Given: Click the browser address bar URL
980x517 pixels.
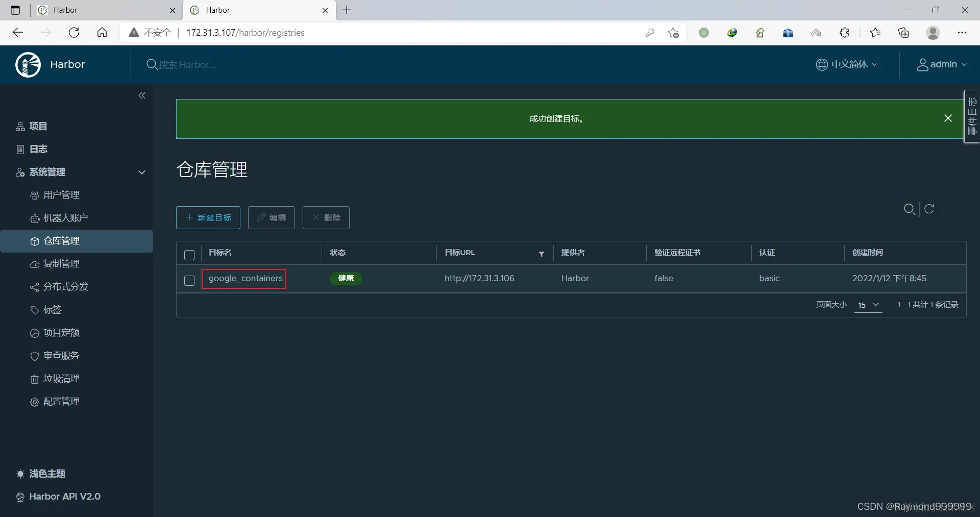Looking at the screenshot, I should [246, 33].
